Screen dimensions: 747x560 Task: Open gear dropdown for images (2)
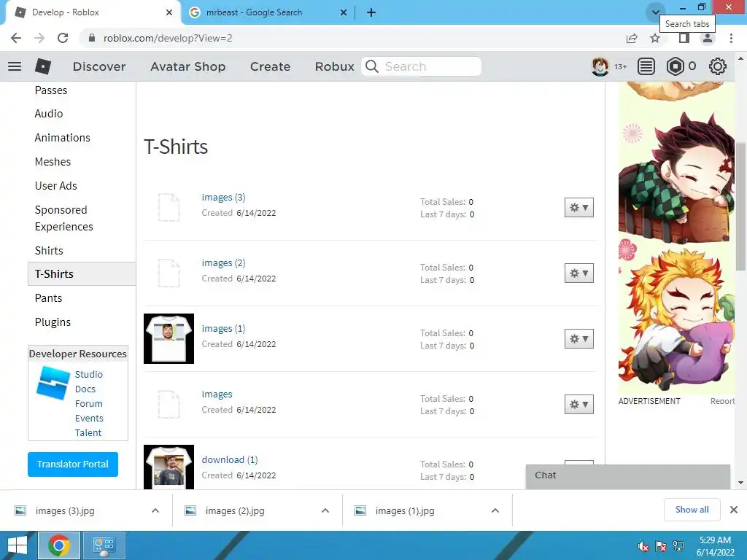[x=578, y=273]
